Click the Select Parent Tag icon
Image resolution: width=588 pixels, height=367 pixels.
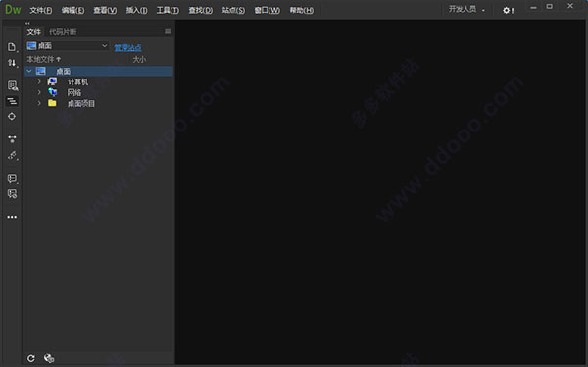[x=12, y=155]
